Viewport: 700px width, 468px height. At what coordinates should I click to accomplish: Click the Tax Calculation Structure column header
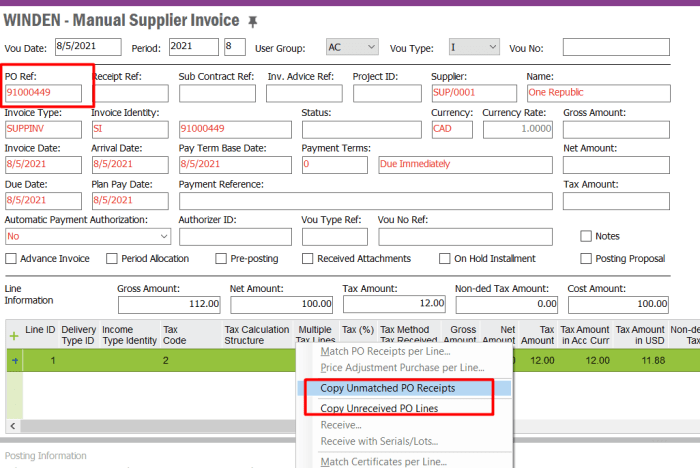tap(257, 335)
